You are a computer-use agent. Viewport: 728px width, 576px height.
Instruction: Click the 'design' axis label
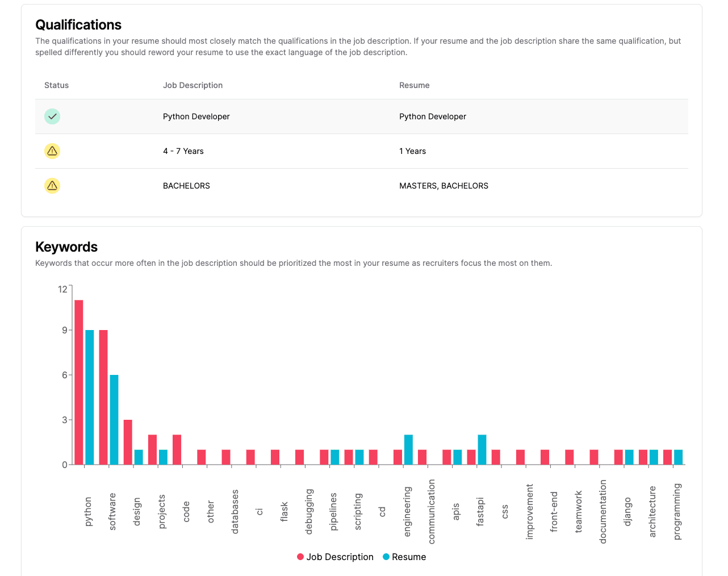137,512
